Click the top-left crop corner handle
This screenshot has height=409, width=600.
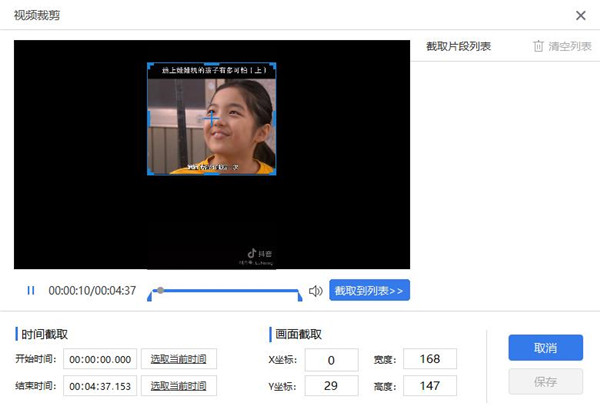click(x=150, y=65)
